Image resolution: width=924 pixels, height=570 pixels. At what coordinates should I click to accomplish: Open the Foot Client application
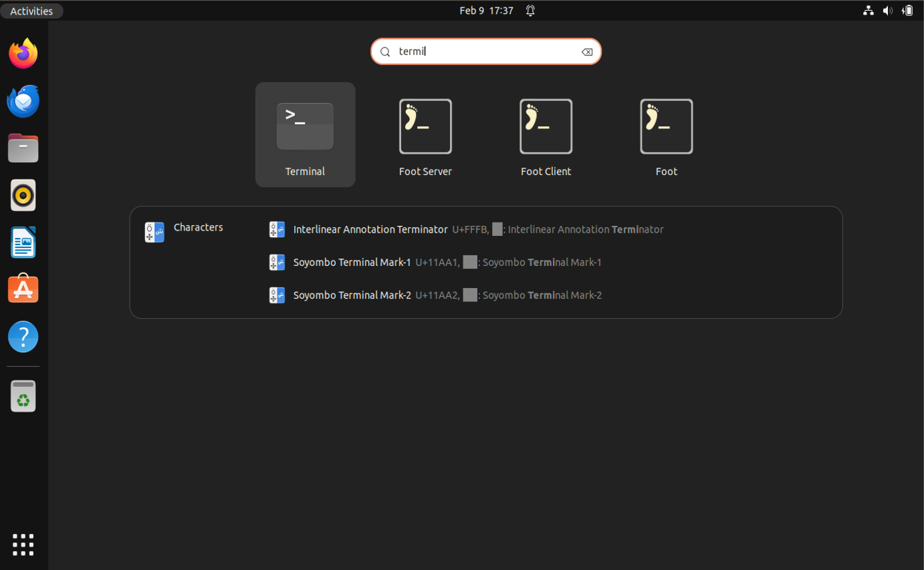click(x=546, y=134)
